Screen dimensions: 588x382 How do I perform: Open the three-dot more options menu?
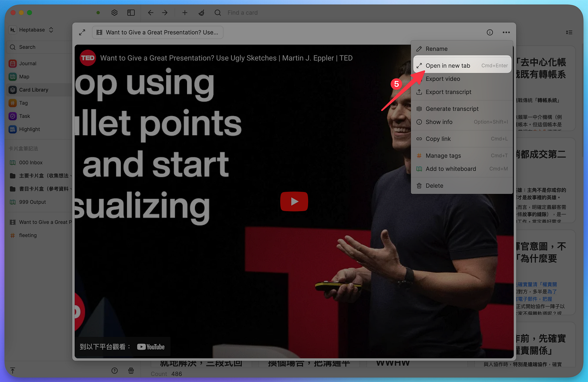click(x=506, y=32)
